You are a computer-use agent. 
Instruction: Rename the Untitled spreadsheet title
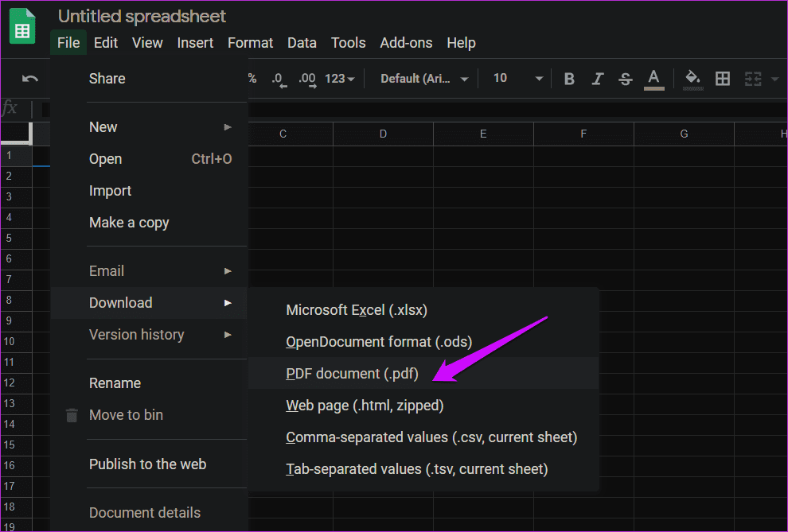point(142,16)
